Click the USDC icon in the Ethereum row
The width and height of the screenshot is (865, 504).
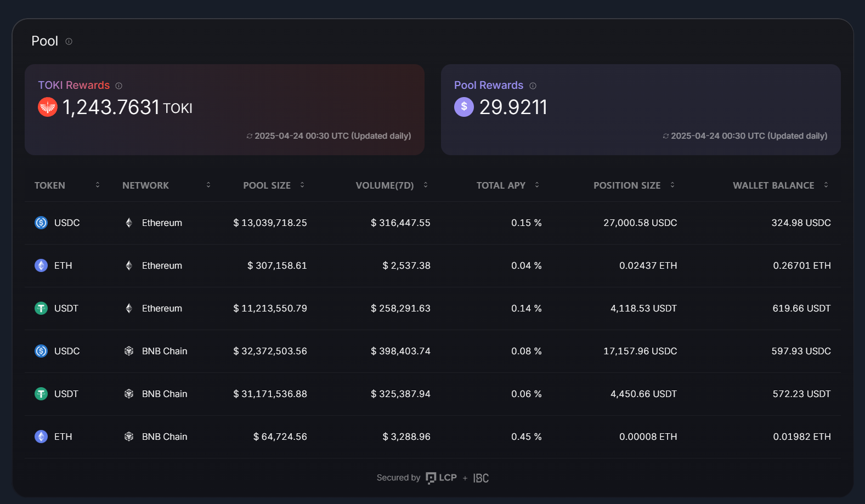[x=41, y=223]
